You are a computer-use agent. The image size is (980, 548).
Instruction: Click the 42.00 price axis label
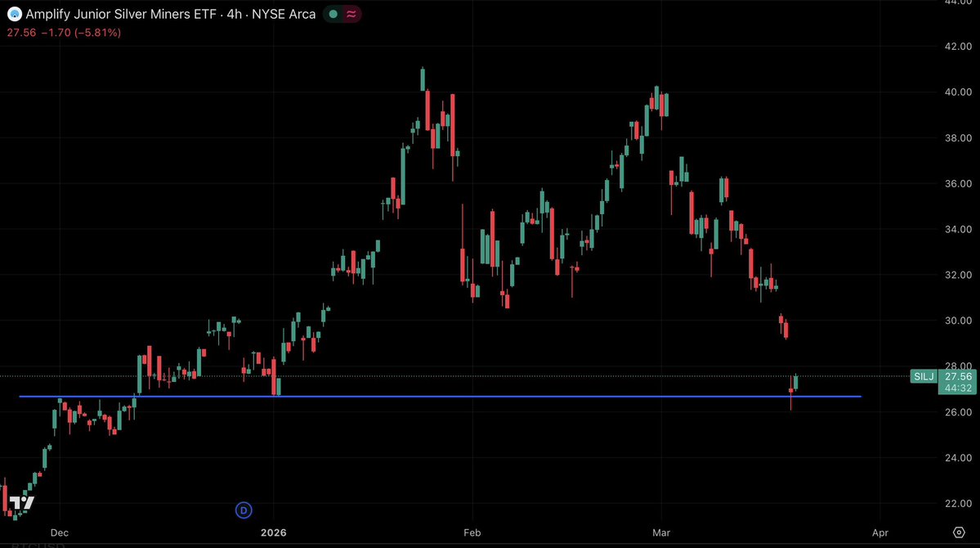[958, 47]
